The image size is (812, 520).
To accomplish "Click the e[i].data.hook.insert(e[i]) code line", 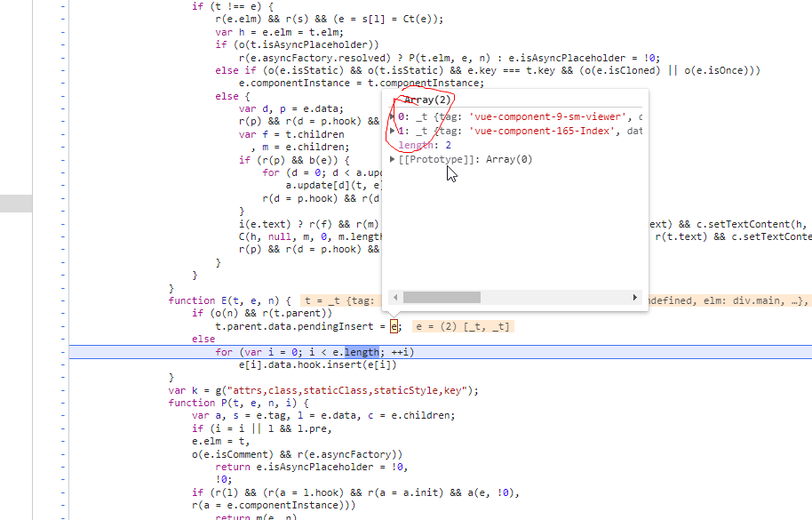I will click(x=317, y=364).
